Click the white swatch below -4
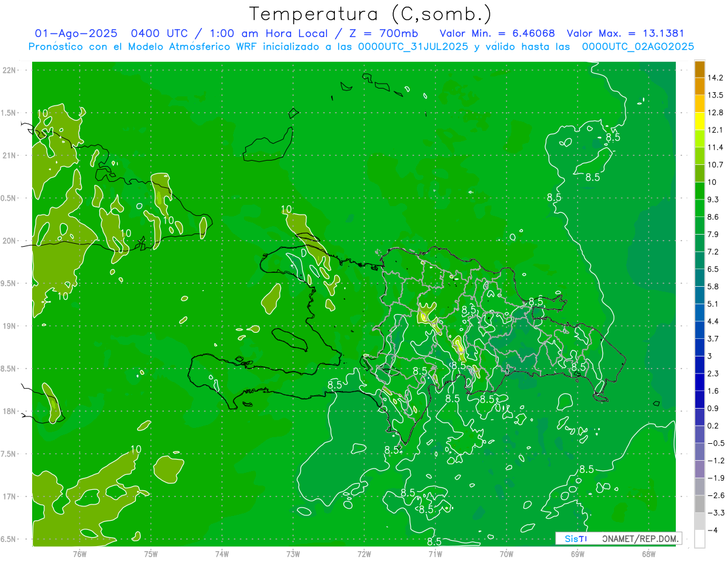Image resolution: width=728 pixels, height=562 pixels. coord(699,539)
